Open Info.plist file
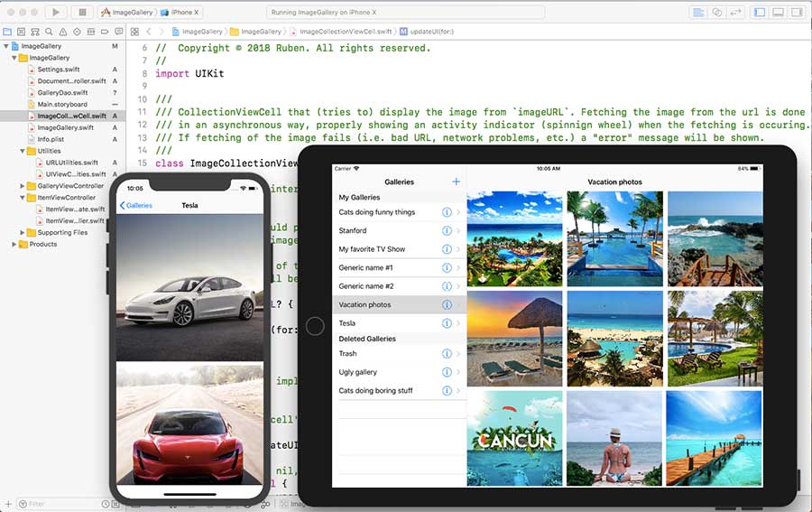Screen dimensions: 812x512 tap(51, 139)
